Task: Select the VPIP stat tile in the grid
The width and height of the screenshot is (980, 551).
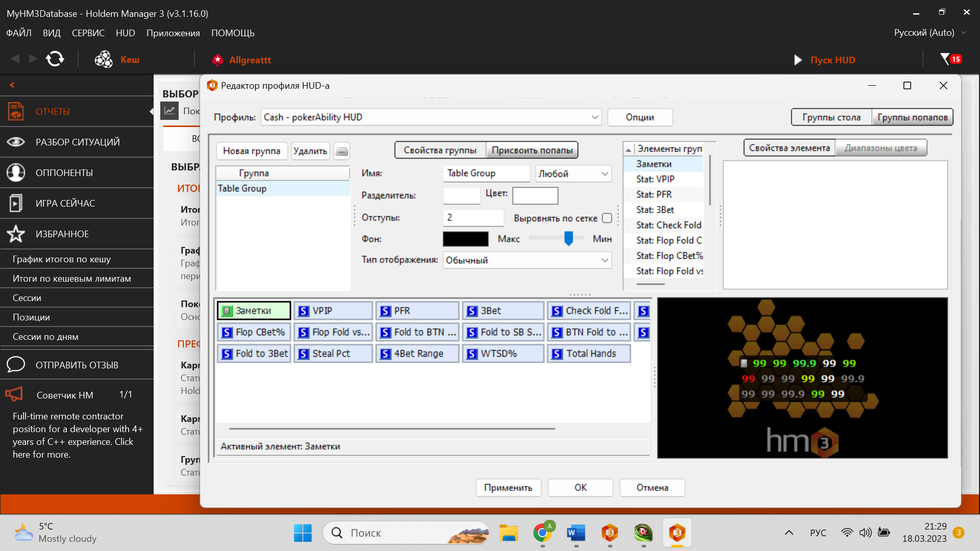Action: (x=333, y=311)
